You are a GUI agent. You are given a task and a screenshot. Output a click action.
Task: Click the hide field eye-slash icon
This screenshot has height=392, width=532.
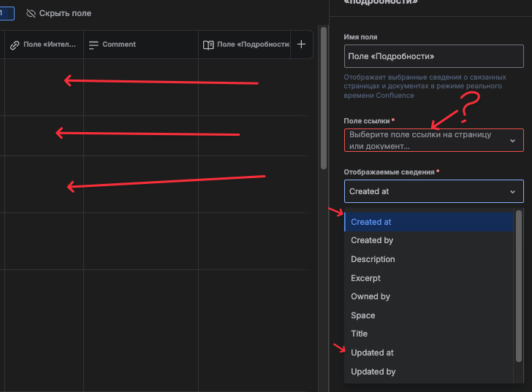click(x=31, y=14)
